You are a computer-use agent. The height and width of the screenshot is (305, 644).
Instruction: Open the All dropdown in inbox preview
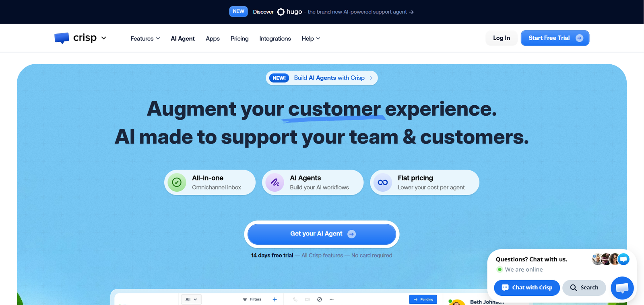(191, 299)
